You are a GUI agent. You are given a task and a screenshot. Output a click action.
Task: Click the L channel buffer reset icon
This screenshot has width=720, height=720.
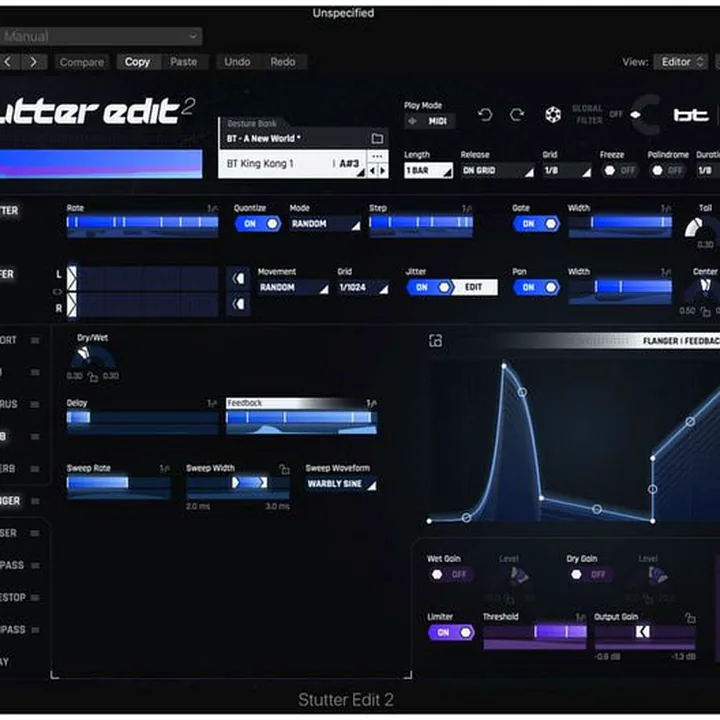click(238, 278)
